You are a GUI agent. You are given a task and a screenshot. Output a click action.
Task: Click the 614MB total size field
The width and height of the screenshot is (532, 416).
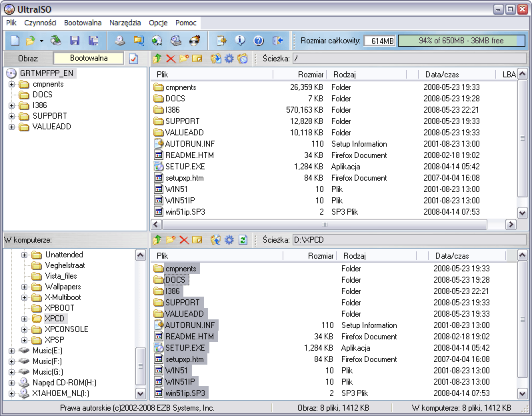(x=379, y=41)
